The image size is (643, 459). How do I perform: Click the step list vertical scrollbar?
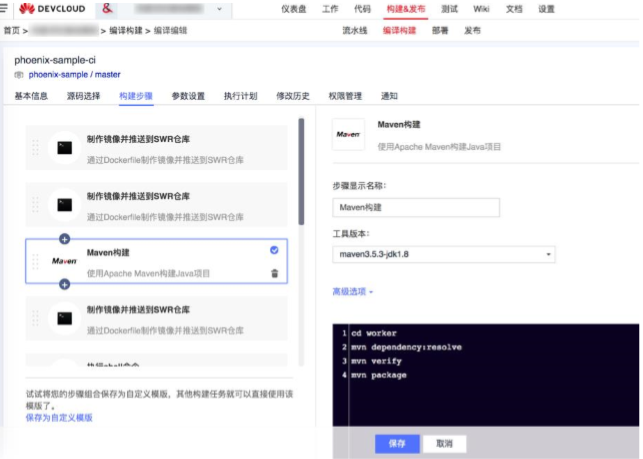[x=301, y=171]
